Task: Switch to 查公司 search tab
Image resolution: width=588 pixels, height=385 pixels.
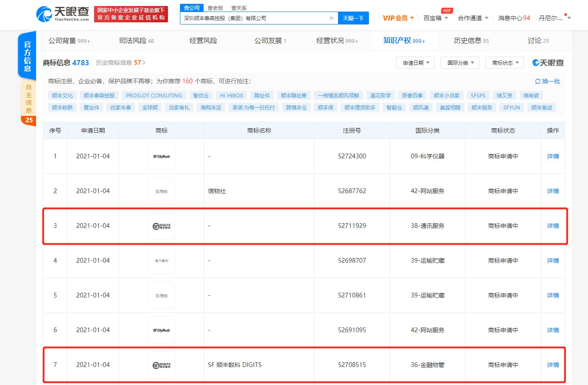Action: pos(192,8)
